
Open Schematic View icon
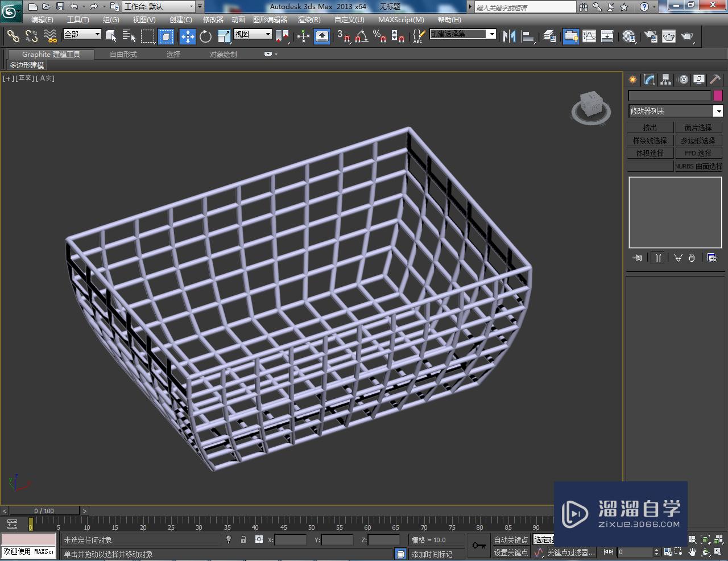(x=607, y=36)
